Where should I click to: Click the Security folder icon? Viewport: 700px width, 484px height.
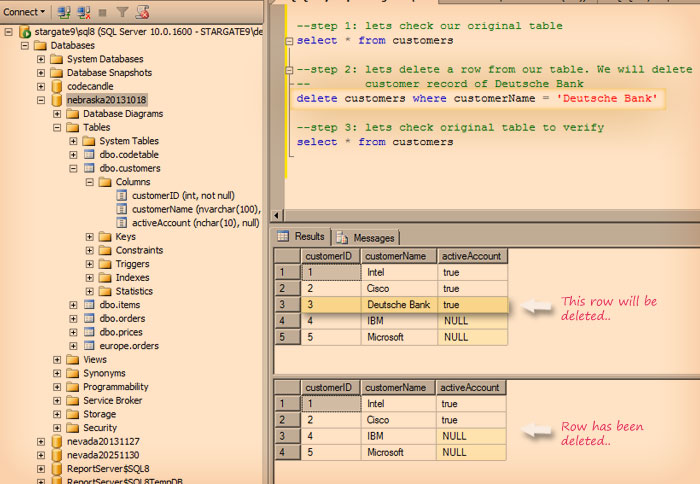pos(72,428)
